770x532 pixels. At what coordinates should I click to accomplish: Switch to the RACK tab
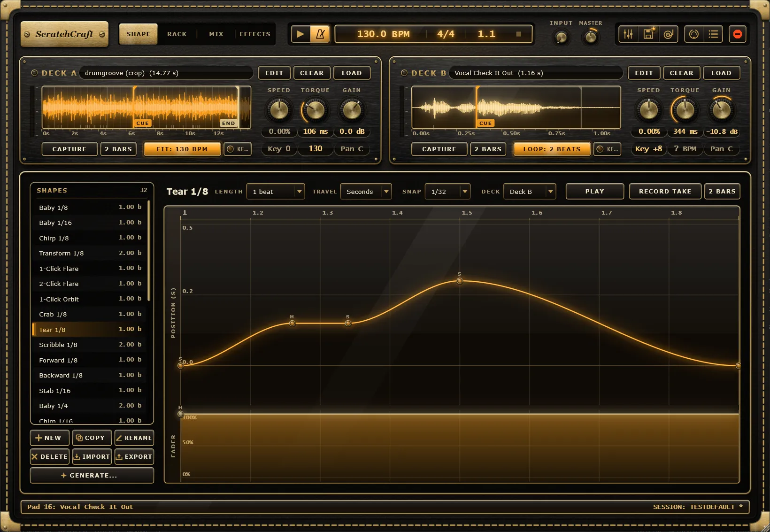pos(177,34)
